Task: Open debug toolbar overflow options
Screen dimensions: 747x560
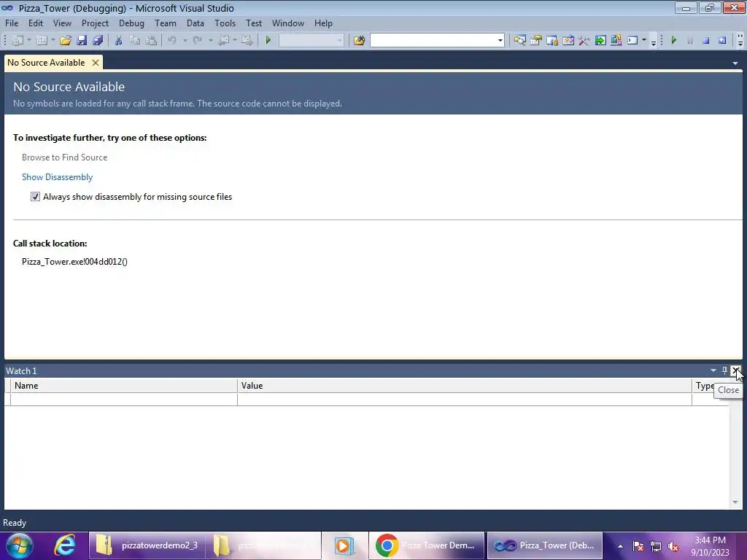Action: tap(740, 41)
